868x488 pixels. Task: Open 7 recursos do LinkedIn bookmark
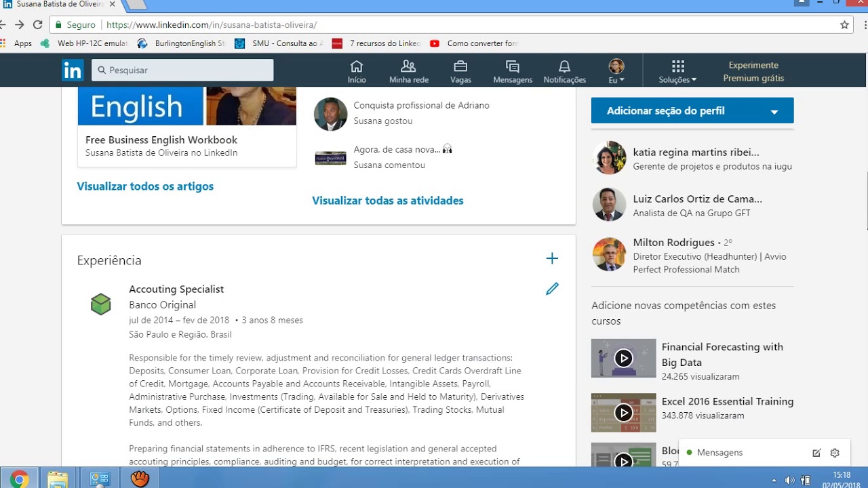[376, 43]
